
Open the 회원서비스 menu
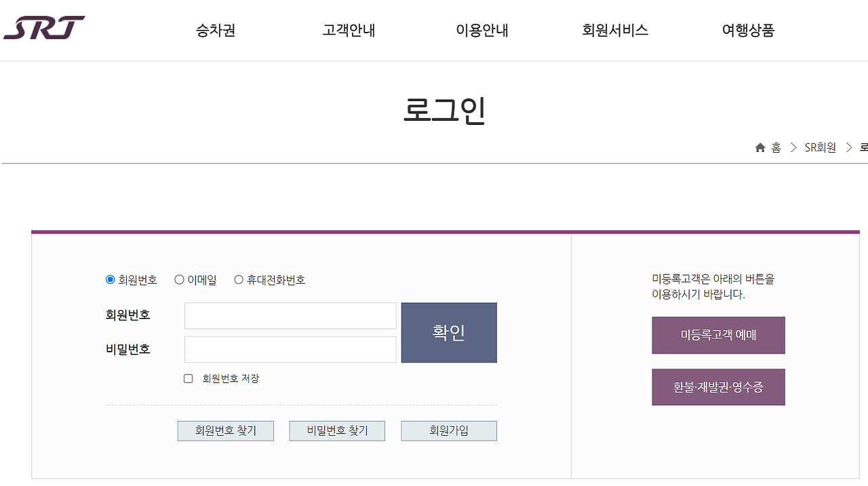(x=614, y=31)
